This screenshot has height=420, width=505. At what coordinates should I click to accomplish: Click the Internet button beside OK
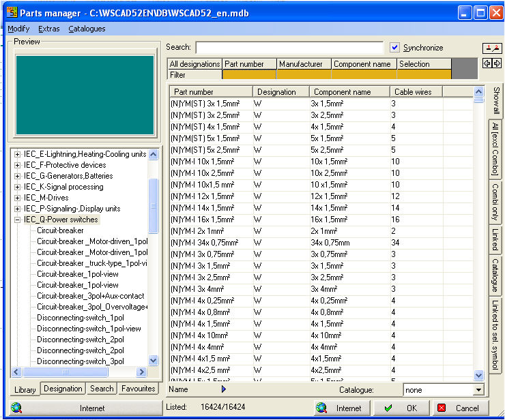[343, 408]
